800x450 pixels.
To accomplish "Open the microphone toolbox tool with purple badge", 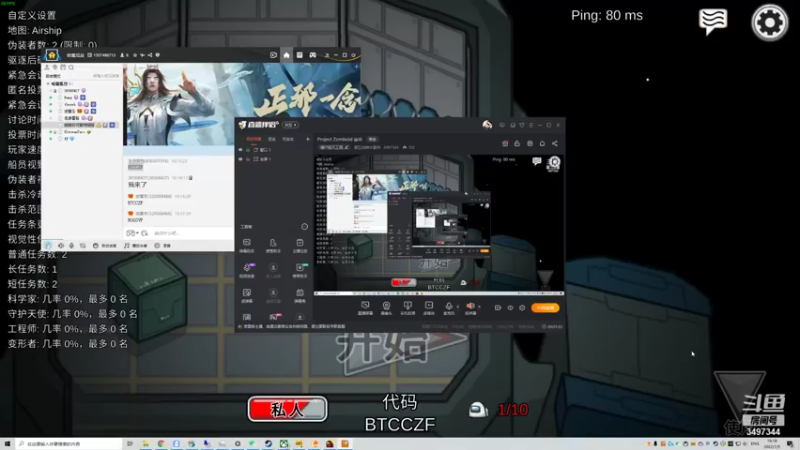I will pyautogui.click(x=247, y=270).
